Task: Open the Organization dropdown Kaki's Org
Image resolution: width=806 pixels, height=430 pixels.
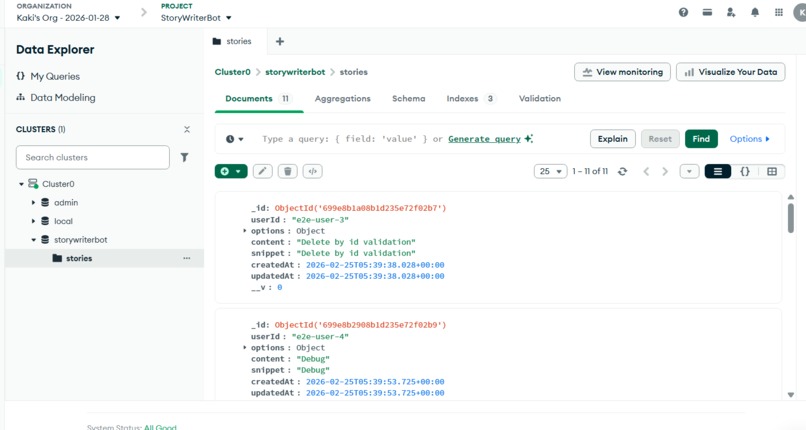Action: coord(68,18)
